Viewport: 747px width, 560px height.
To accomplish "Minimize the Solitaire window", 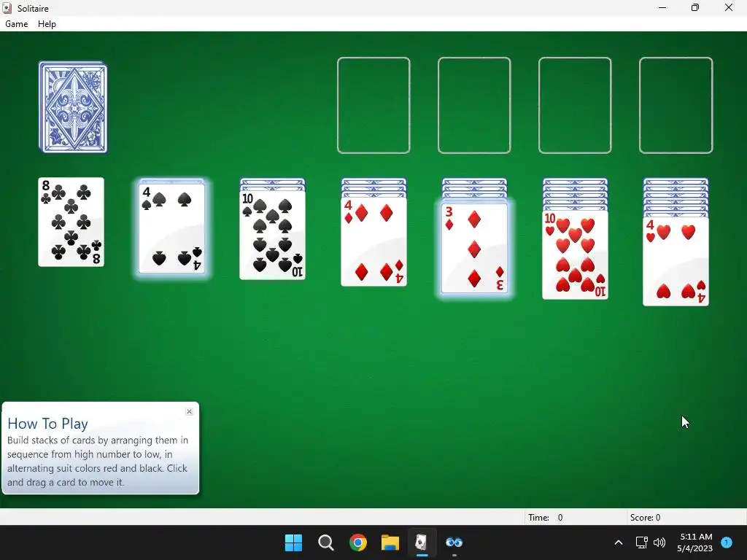I will click(662, 8).
